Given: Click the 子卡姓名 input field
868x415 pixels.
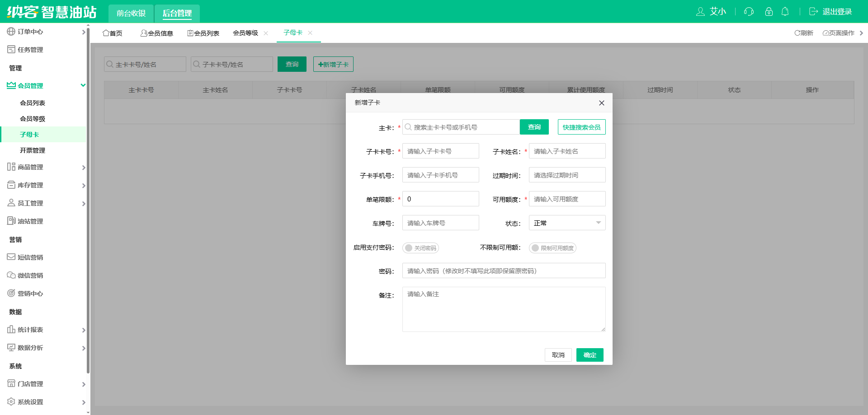Looking at the screenshot, I should [x=567, y=151].
